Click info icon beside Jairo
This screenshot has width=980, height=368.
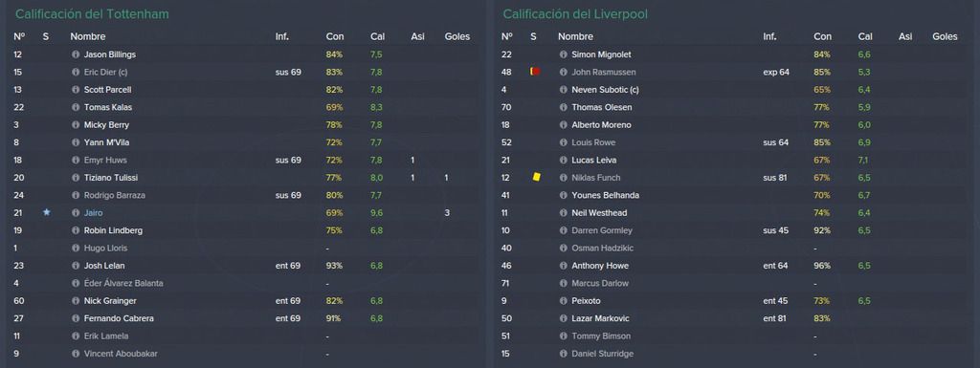[x=76, y=213]
